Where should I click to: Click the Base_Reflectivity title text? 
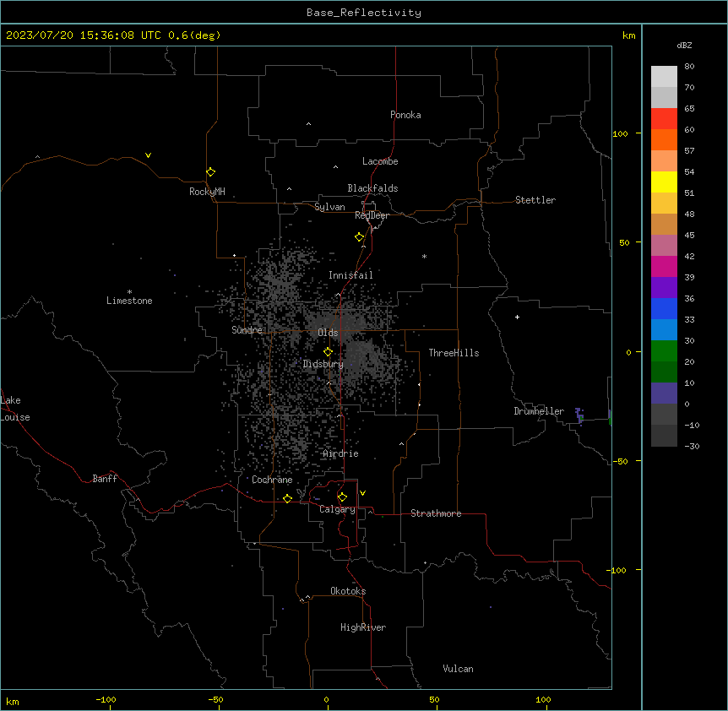click(x=364, y=13)
